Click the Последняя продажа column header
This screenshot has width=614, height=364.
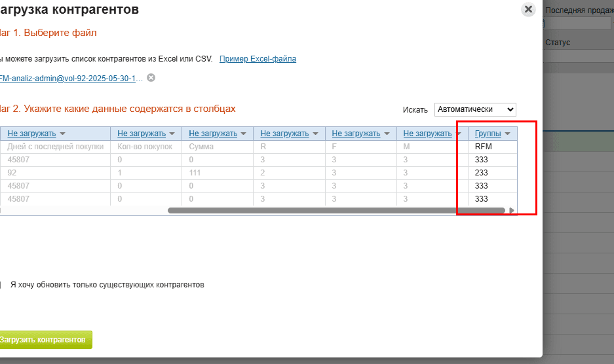(x=579, y=10)
